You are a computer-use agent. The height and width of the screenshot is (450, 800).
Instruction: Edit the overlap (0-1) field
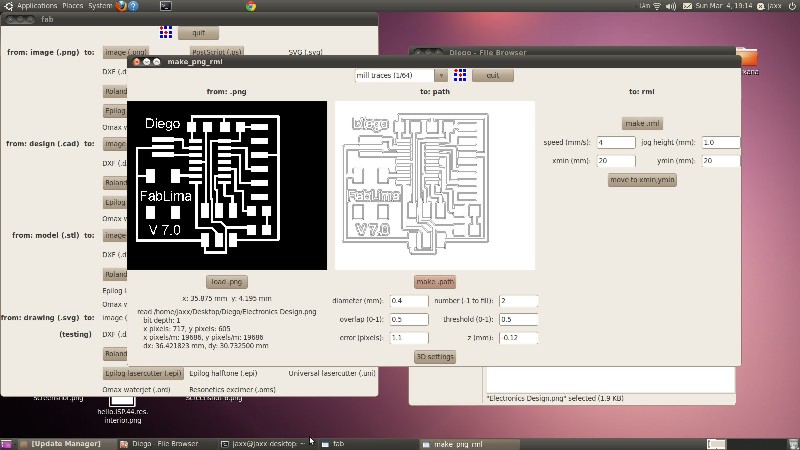point(409,319)
